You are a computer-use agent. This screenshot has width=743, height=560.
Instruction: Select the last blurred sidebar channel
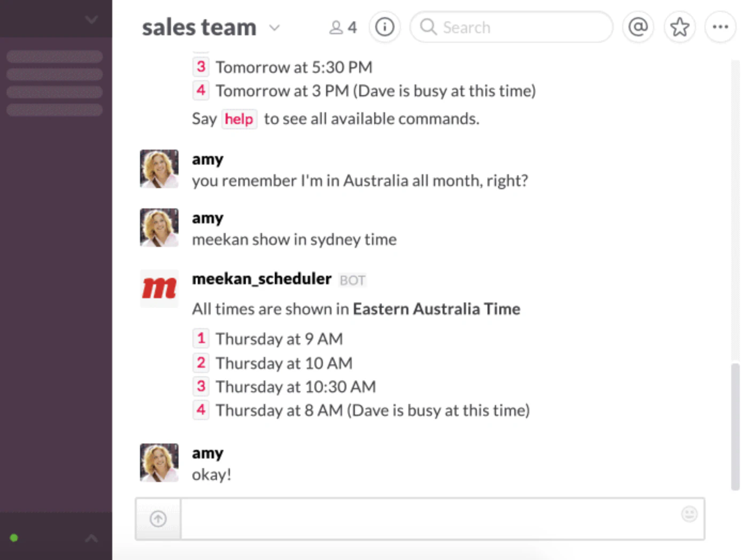[x=55, y=110]
